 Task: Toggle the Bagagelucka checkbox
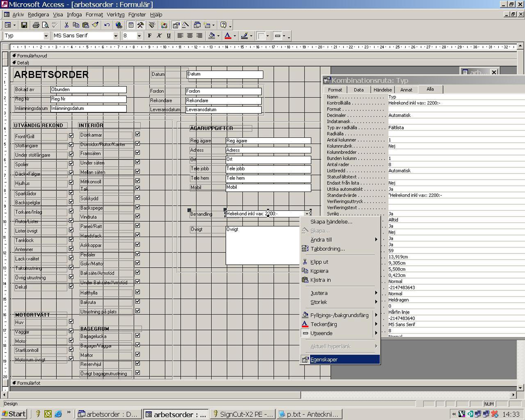(137, 336)
